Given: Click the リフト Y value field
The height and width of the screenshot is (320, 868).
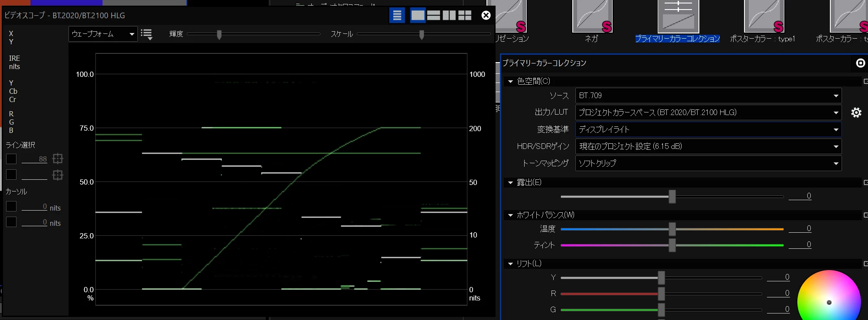Looking at the screenshot, I should [x=778, y=277].
